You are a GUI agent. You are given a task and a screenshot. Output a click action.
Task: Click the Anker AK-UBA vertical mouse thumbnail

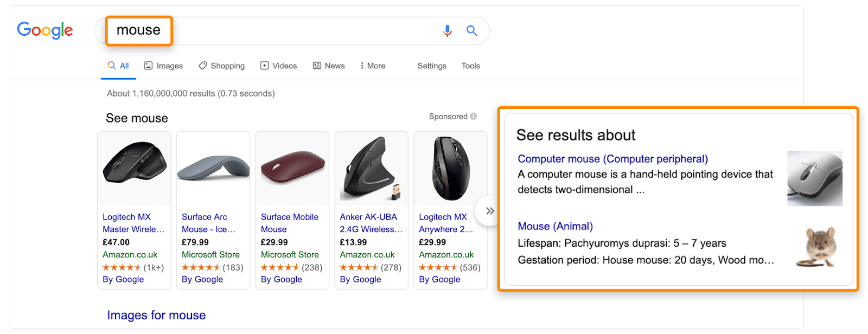pos(371,168)
